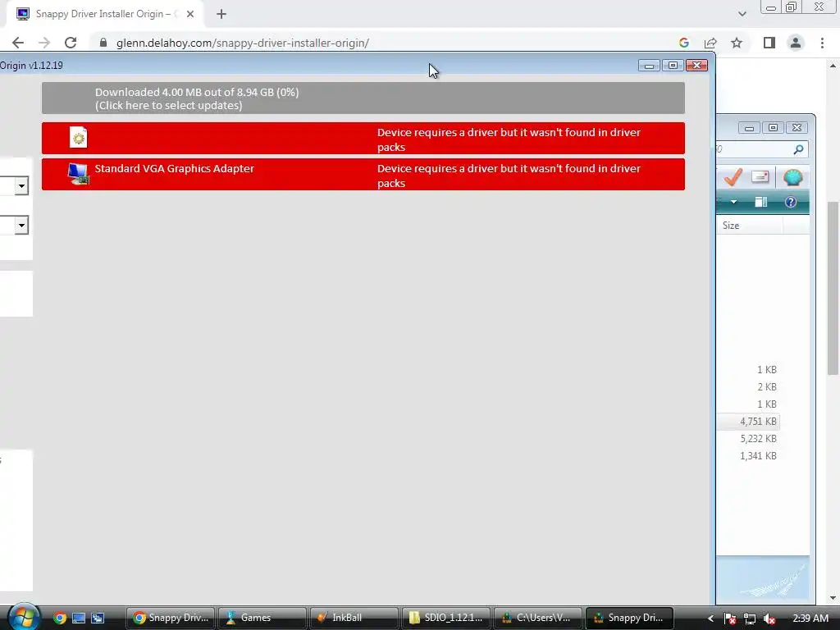Select the 5,232 KB file size cell
Image resolution: width=840 pixels, height=630 pixels.
(758, 439)
